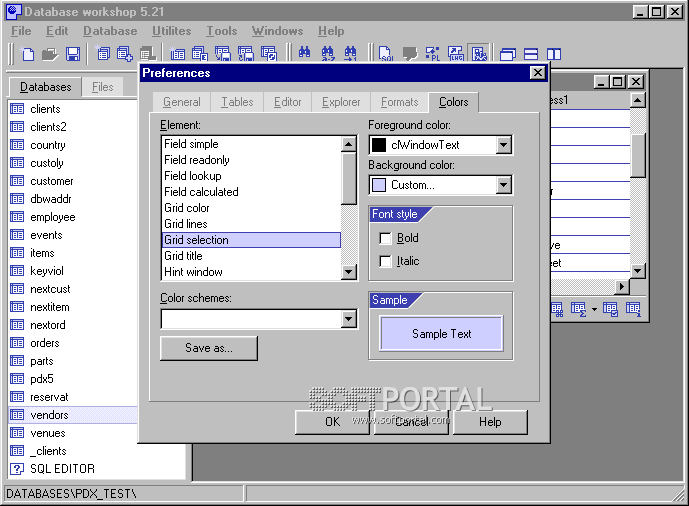Select 'Grid lines' in Element list
Screen dimensions: 689x506
click(251, 224)
